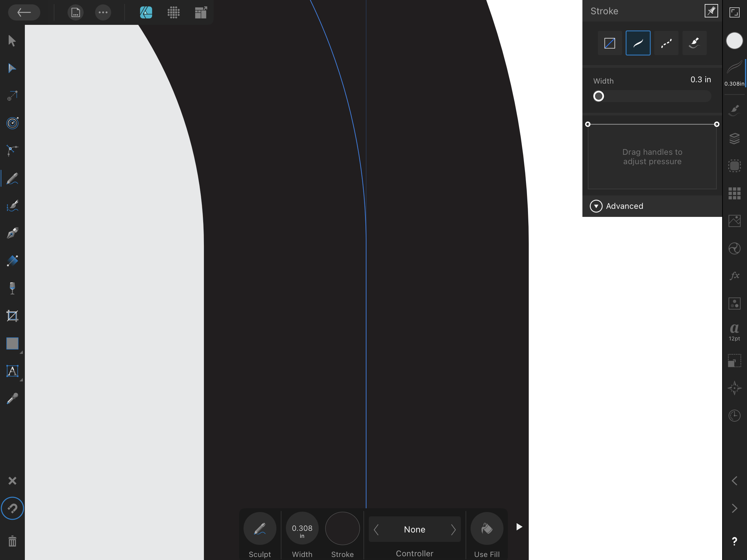
Task: Open the Layers studio
Action: point(735,138)
